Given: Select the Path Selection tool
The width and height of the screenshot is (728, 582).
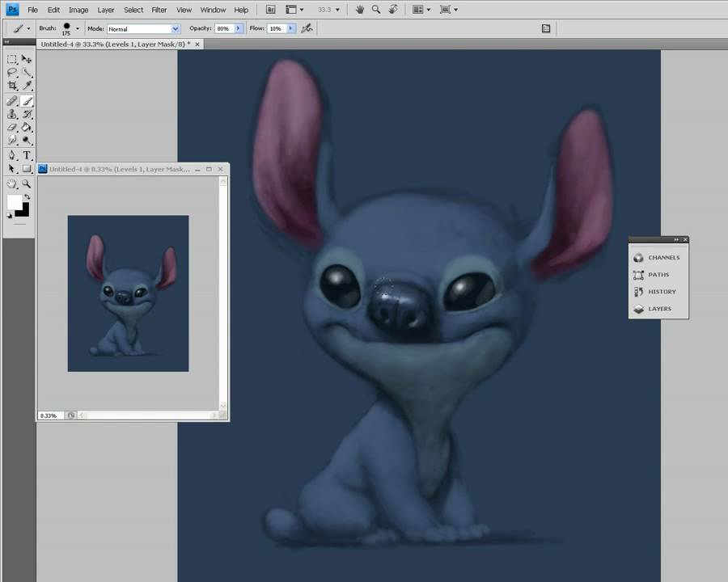Looking at the screenshot, I should (12, 168).
